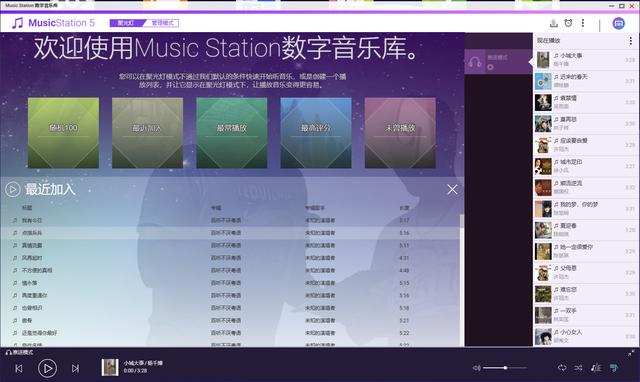Play 她一定很爱你 from the queue
The height and width of the screenshot is (382, 640).
(586, 251)
